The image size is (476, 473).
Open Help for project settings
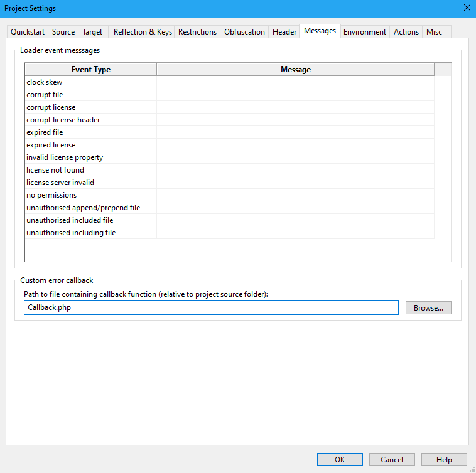444,460
